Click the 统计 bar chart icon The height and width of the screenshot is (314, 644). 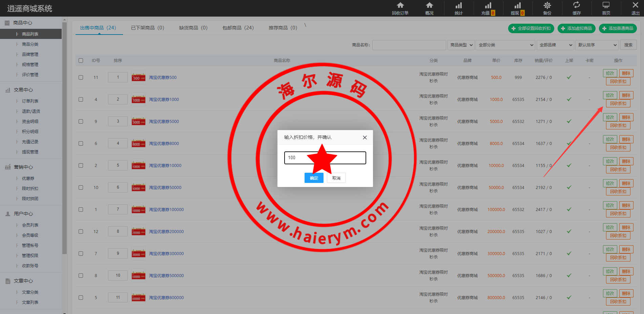tap(458, 5)
